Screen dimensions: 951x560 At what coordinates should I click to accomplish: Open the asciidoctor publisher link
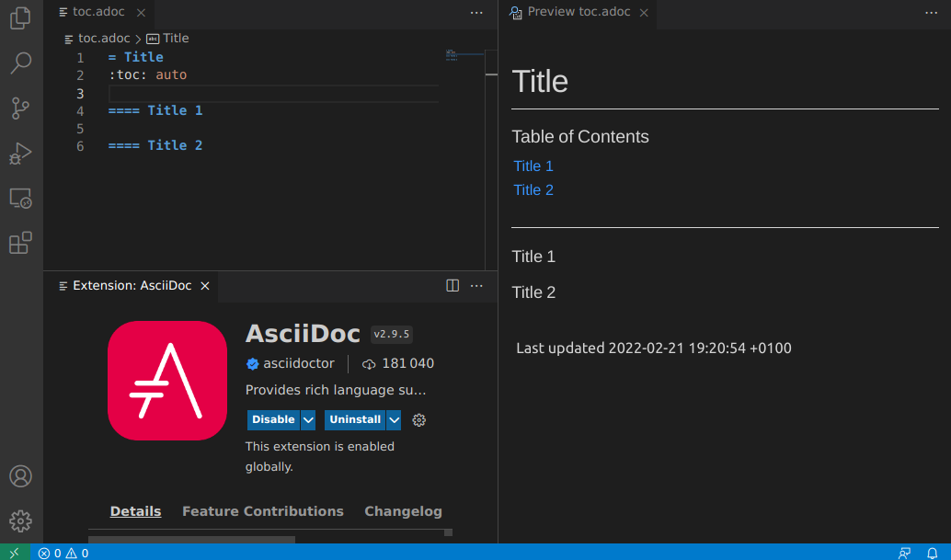pyautogui.click(x=298, y=363)
